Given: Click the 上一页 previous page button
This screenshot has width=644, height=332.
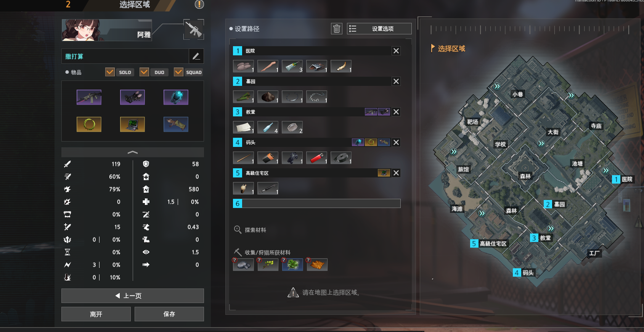Looking at the screenshot, I should coord(133,296).
